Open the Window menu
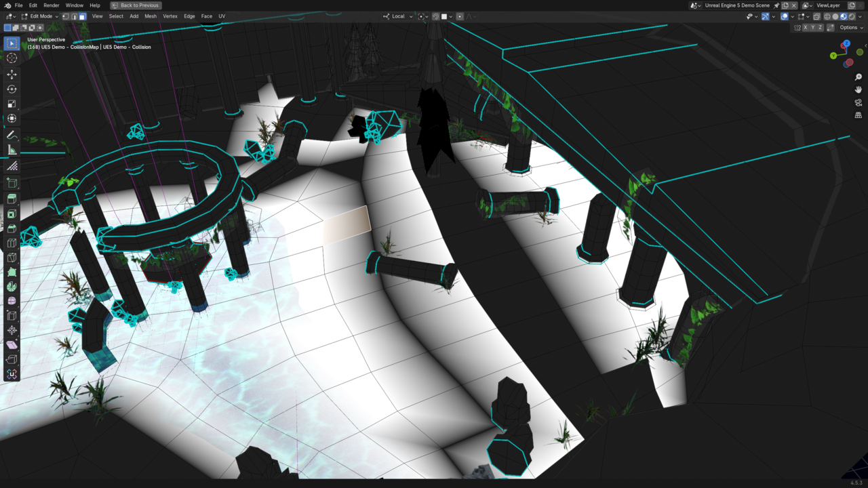868x488 pixels. click(75, 5)
